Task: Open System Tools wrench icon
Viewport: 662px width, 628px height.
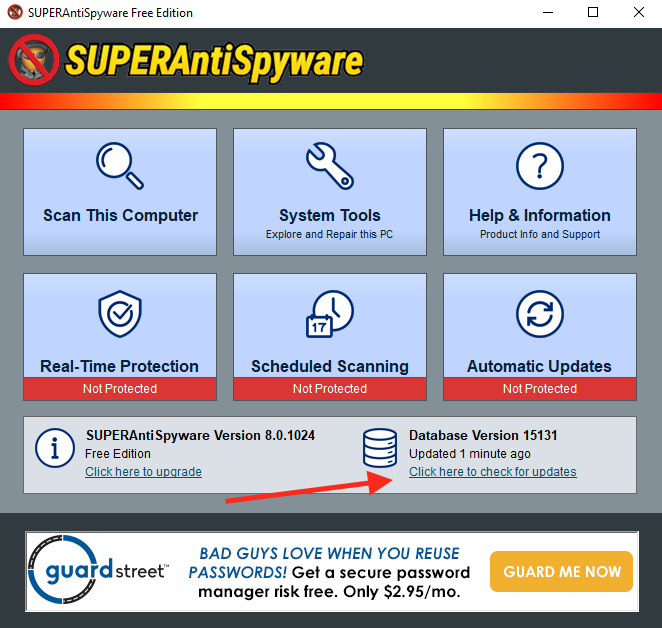Action: pos(329,166)
